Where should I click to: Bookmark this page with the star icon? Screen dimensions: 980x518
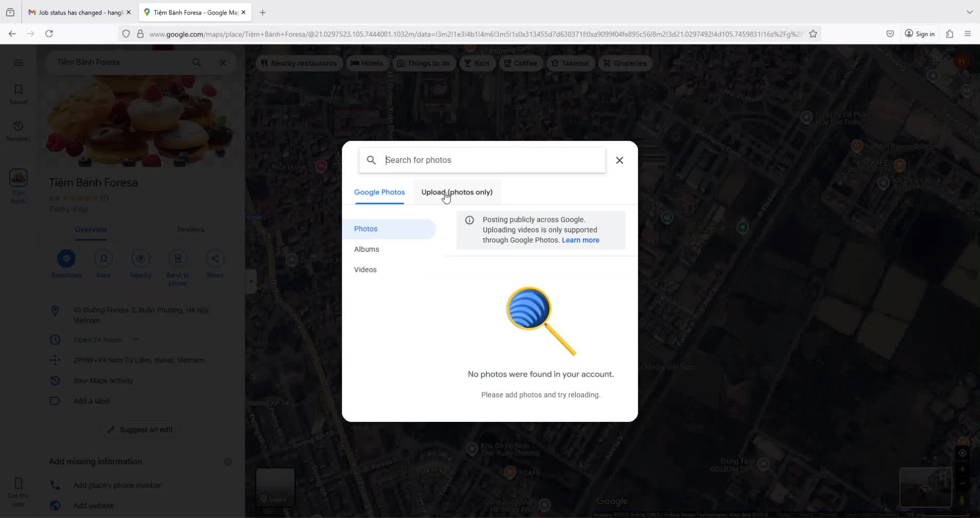click(x=813, y=34)
